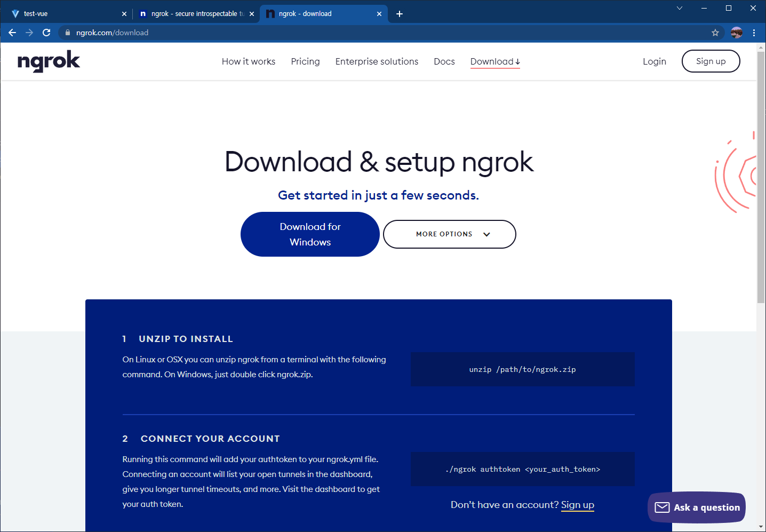The image size is (766, 532).
Task: Close the test-vue tab
Action: coord(124,14)
